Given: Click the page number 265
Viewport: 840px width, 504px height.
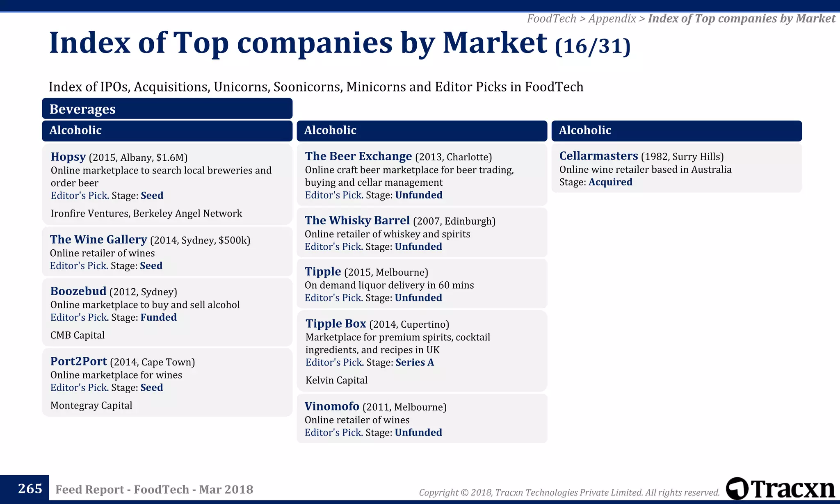Looking at the screenshot, I should point(30,488).
